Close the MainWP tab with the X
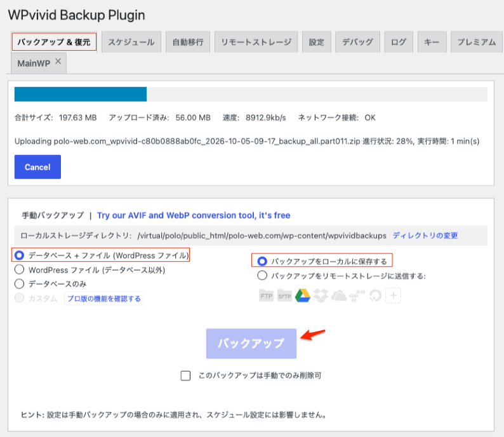 [58, 61]
